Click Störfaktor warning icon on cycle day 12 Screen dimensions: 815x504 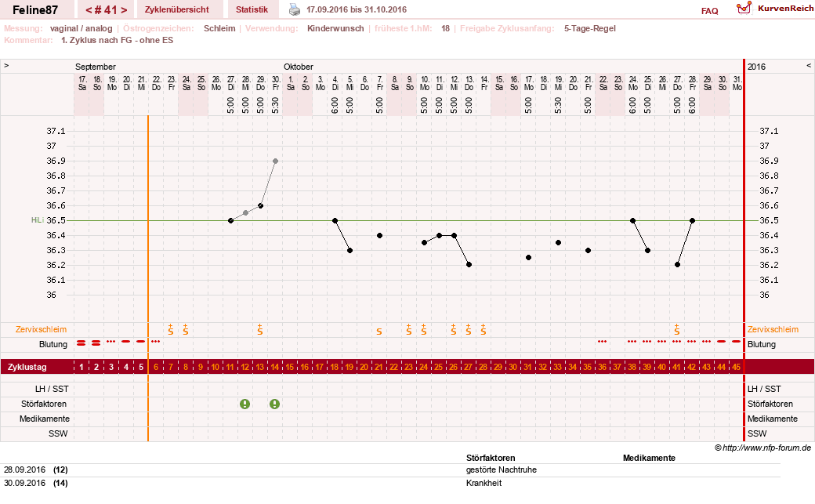(244, 404)
